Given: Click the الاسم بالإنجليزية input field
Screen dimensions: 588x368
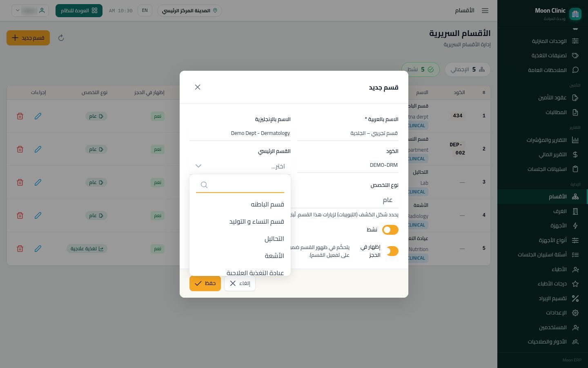Looking at the screenshot, I should click(x=240, y=133).
